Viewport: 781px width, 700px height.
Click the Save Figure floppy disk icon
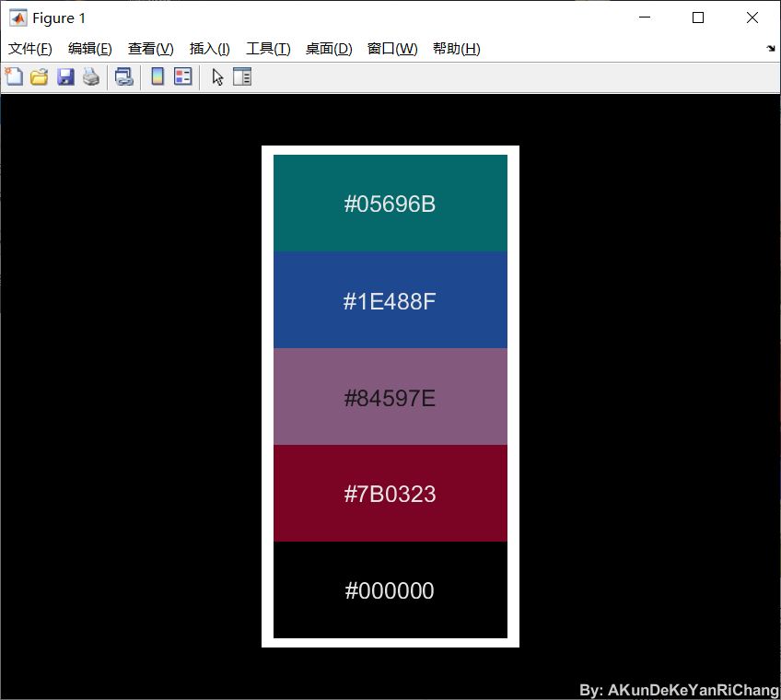coord(65,76)
